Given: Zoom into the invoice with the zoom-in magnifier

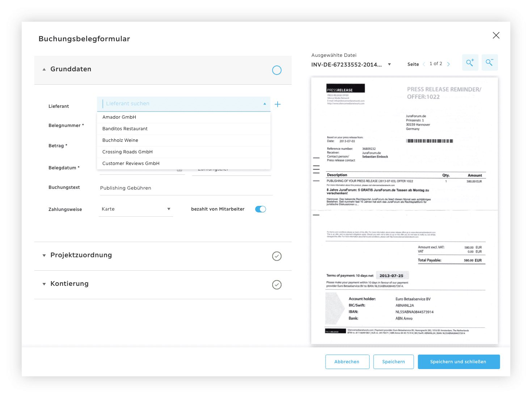Looking at the screenshot, I should click(x=470, y=62).
